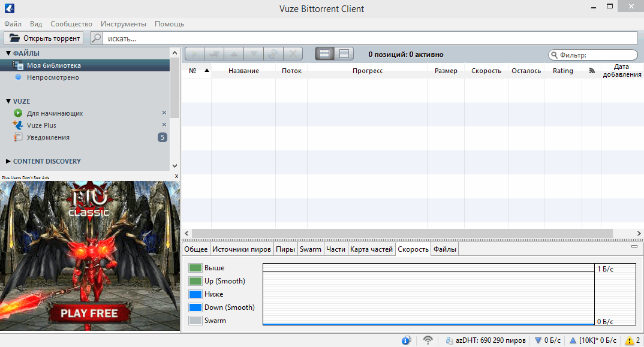
Task: Collapse the VUZE sidebar section
Action: [x=8, y=101]
